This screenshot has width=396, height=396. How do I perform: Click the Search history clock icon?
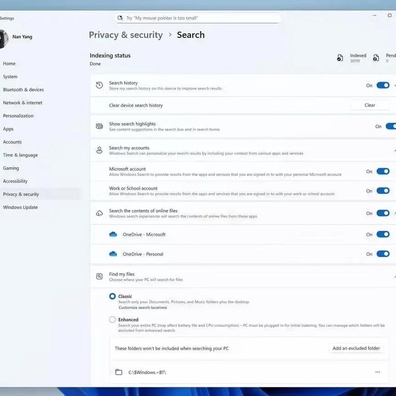click(99, 85)
